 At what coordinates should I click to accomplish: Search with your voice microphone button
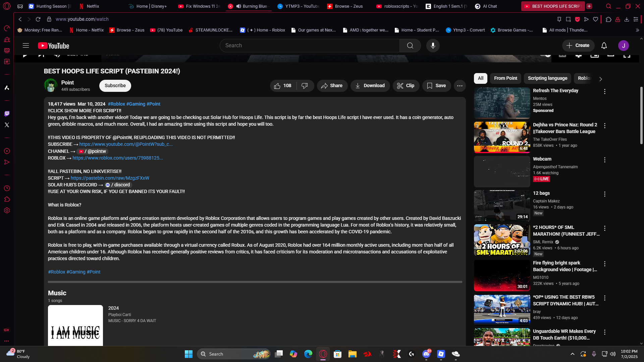(433, 46)
